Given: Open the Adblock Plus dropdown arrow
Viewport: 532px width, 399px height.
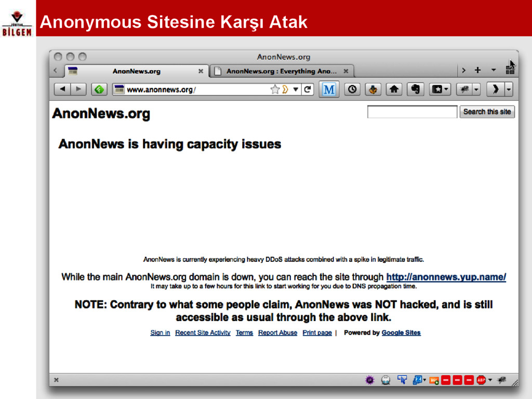Looking at the screenshot, I should coord(490,380).
